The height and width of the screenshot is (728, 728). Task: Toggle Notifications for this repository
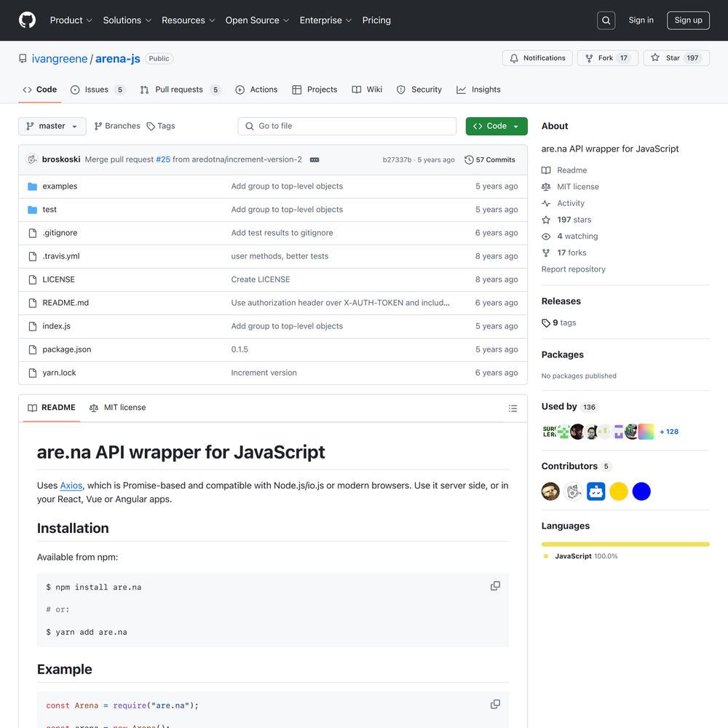click(537, 58)
